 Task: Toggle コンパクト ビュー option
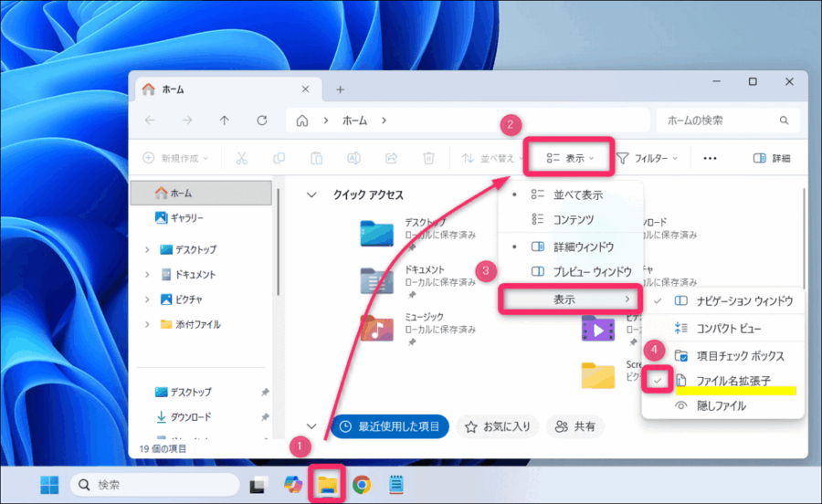(723, 329)
